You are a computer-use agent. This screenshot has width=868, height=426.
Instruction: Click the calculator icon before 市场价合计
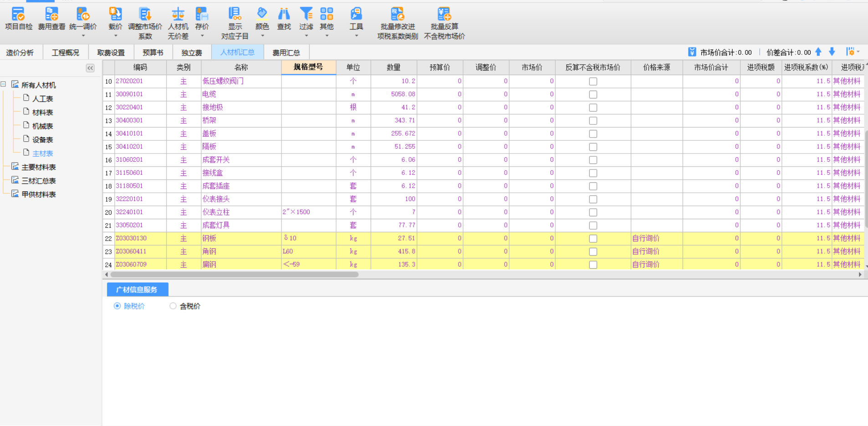click(692, 52)
